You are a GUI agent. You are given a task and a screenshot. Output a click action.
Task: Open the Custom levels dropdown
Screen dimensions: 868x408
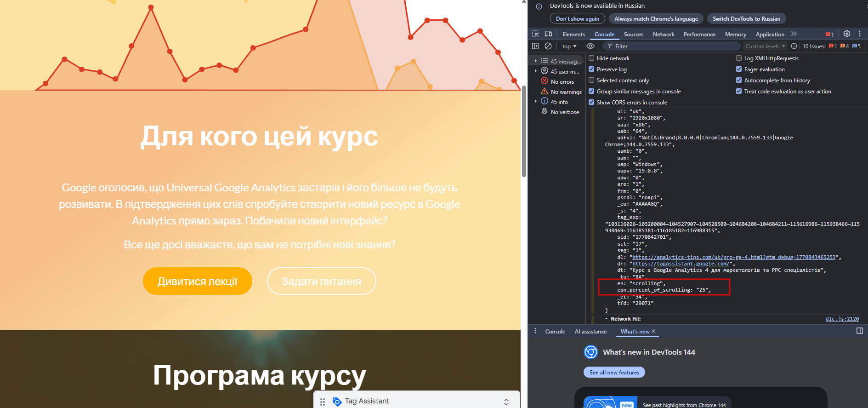point(765,46)
